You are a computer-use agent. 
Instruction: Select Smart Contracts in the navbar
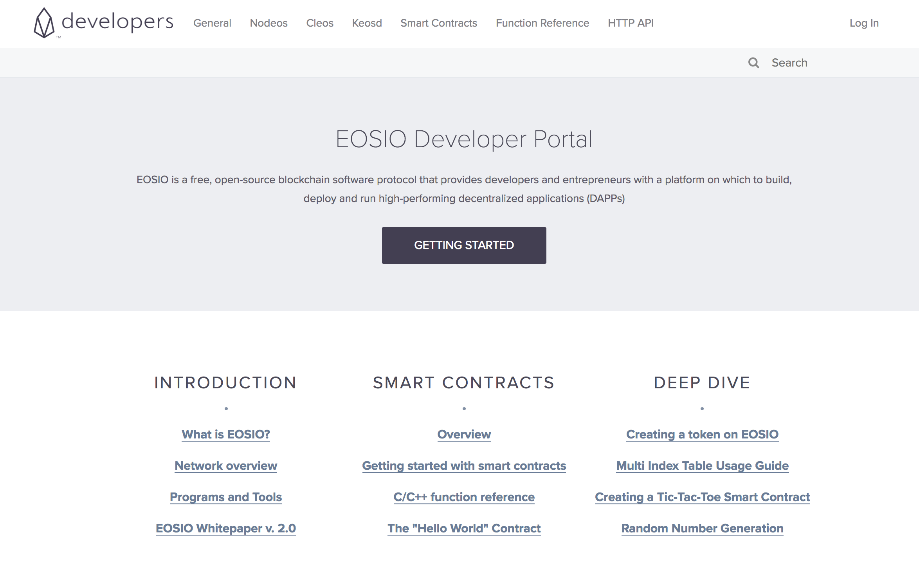439,23
